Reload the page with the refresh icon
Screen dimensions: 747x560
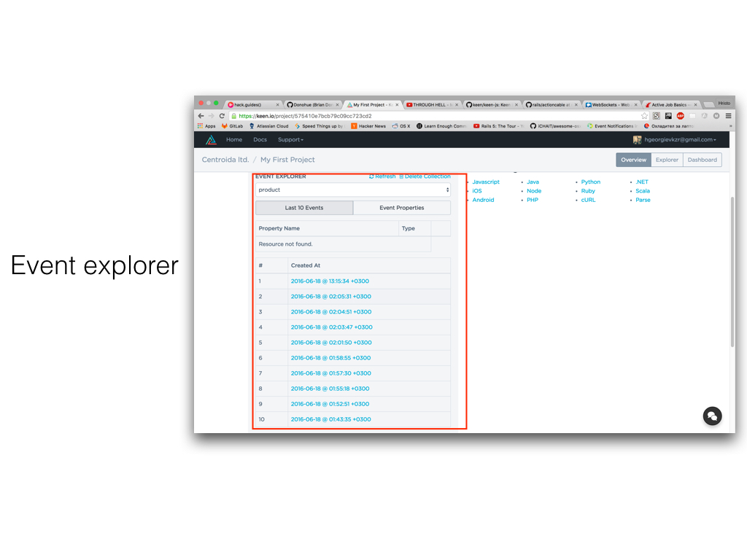(222, 116)
